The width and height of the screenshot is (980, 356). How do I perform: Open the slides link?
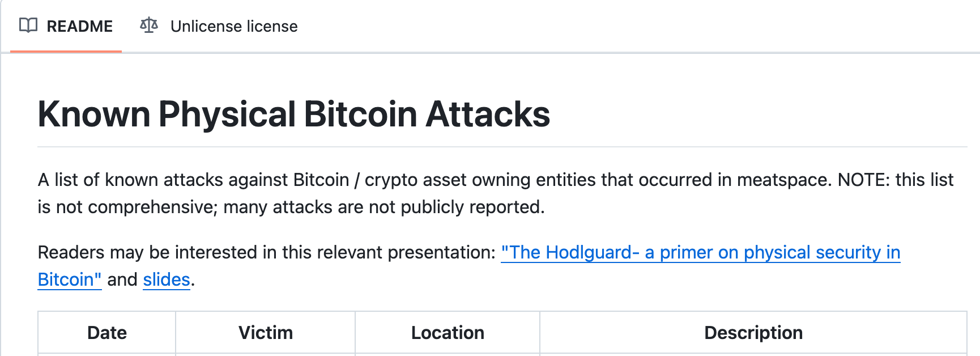click(167, 279)
